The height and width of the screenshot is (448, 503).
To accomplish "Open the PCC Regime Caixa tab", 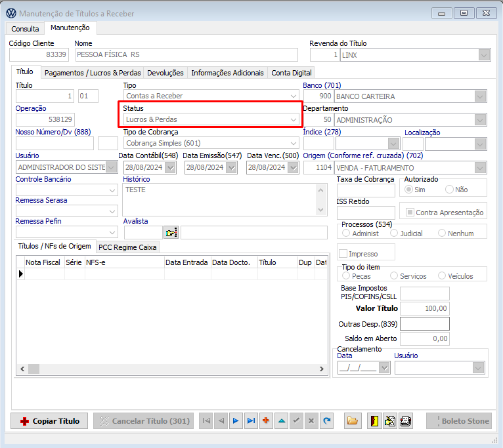I will click(x=128, y=247).
